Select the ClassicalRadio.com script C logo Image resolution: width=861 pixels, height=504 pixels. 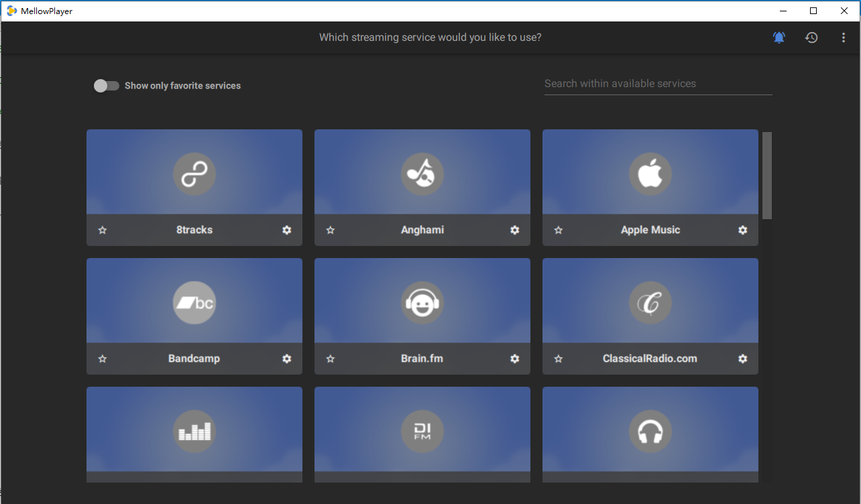650,303
